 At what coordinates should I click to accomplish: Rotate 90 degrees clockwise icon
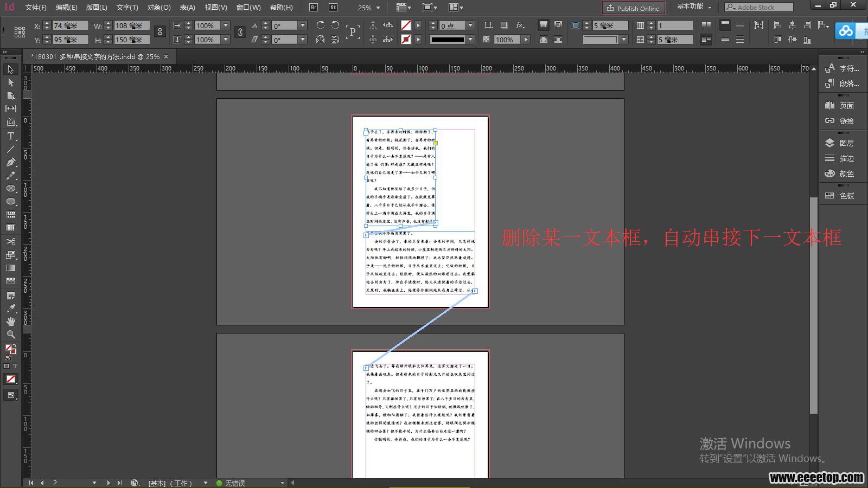pos(321,25)
